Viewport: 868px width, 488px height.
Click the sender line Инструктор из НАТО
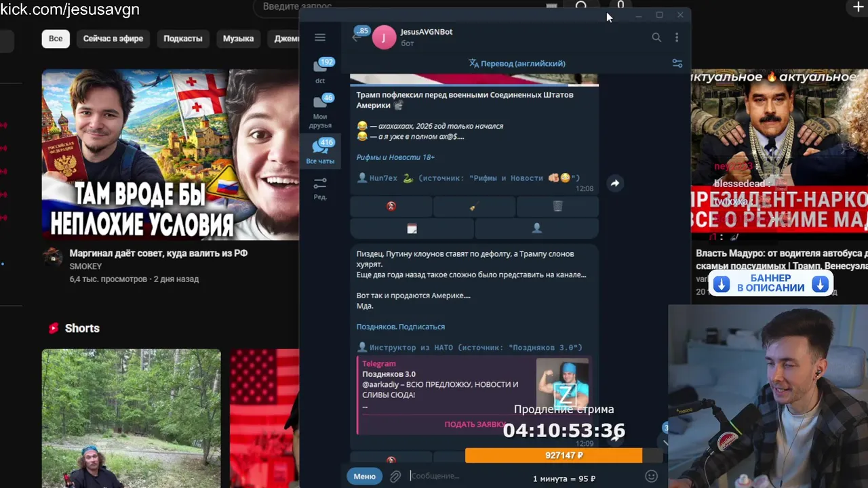click(469, 347)
